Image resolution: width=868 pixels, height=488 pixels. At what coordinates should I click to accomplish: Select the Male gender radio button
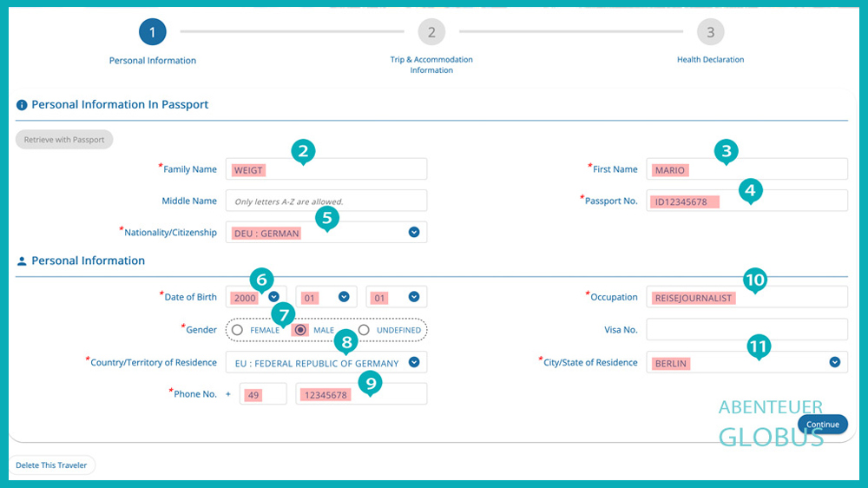[x=301, y=330]
